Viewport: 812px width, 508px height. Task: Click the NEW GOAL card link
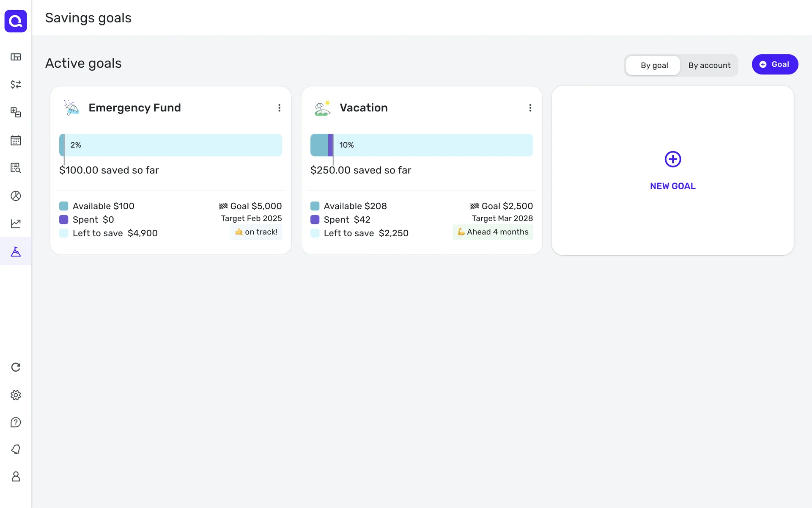(672, 186)
